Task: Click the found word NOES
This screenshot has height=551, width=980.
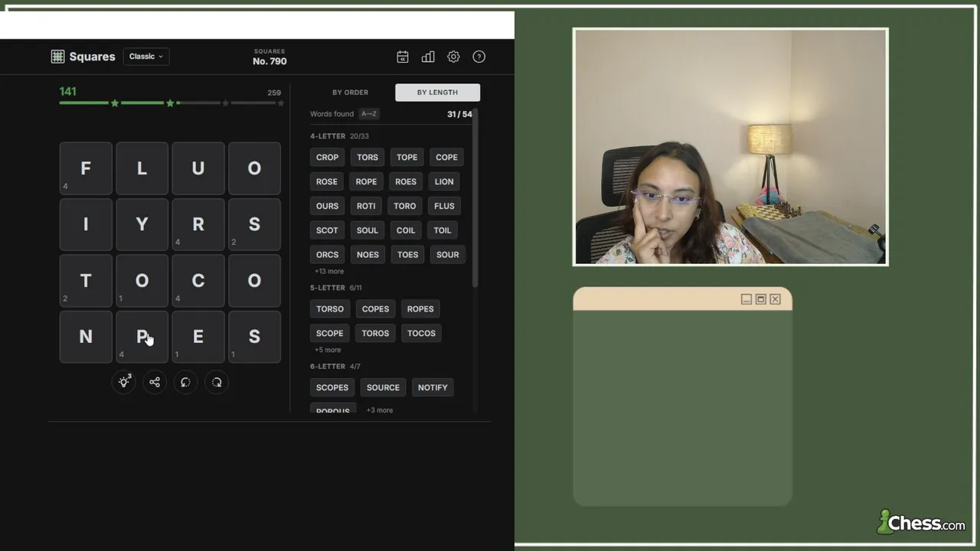Action: click(367, 255)
